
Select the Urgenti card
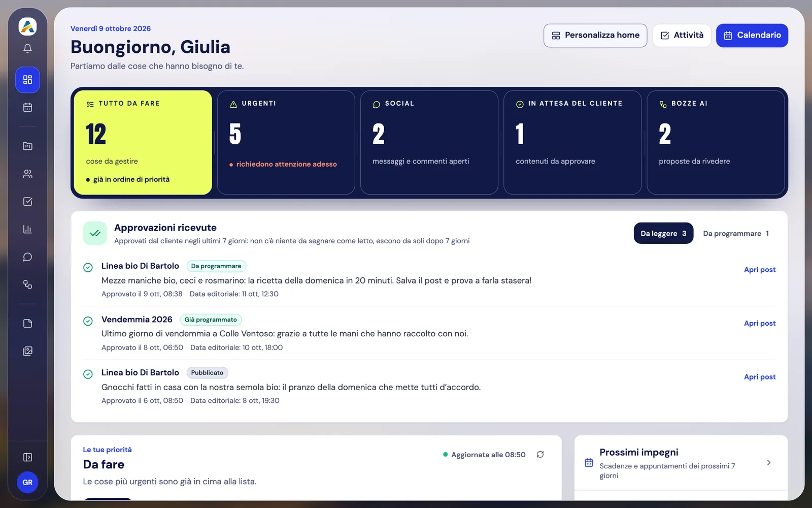[286, 142]
